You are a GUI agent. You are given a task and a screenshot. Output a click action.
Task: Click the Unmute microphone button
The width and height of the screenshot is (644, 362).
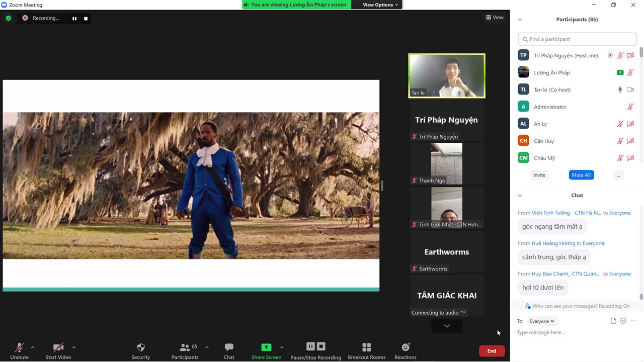(20, 351)
